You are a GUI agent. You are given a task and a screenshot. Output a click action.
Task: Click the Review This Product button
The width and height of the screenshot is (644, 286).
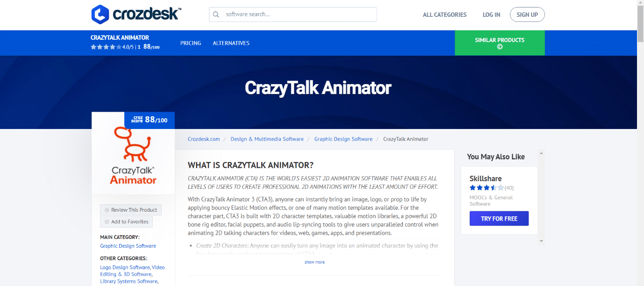[131, 210]
